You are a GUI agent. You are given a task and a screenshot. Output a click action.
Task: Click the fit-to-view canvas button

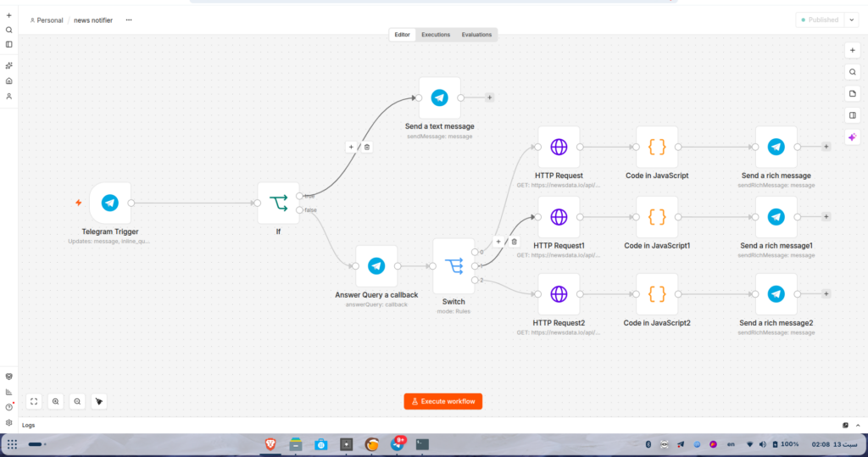coord(34,402)
